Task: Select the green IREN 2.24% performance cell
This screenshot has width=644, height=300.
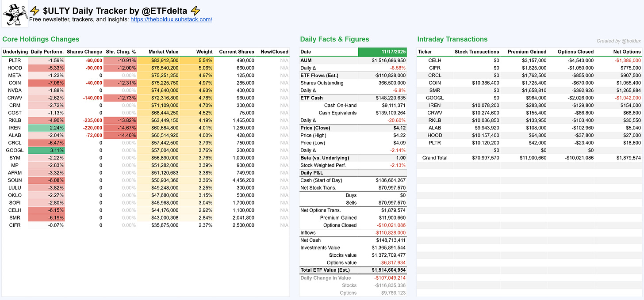Action: 47,128
